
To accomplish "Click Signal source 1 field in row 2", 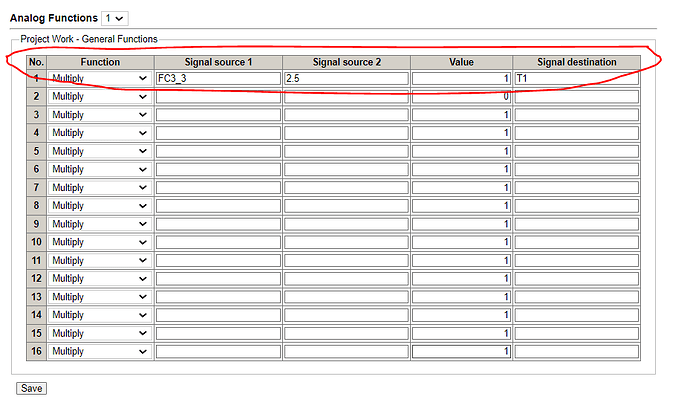I will pyautogui.click(x=218, y=97).
